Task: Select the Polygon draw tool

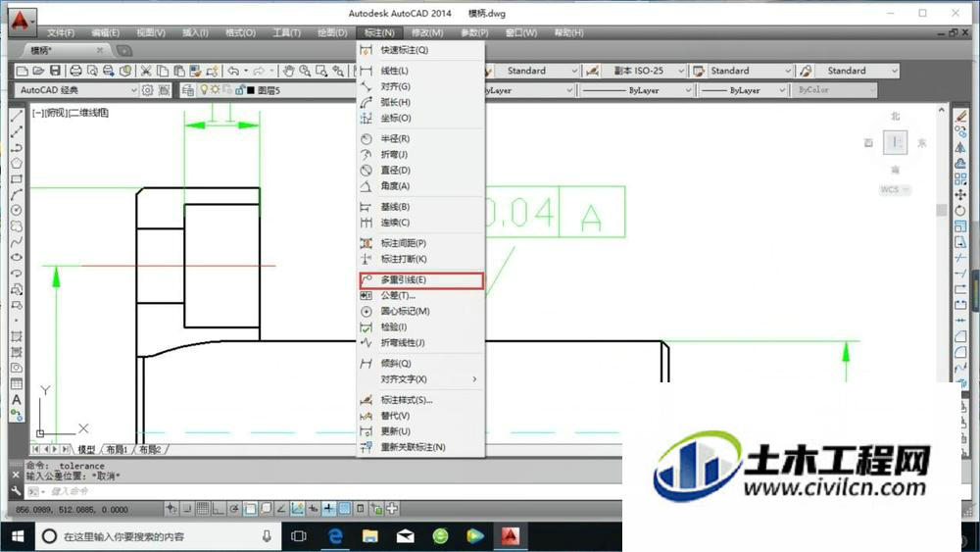Action: click(x=17, y=163)
